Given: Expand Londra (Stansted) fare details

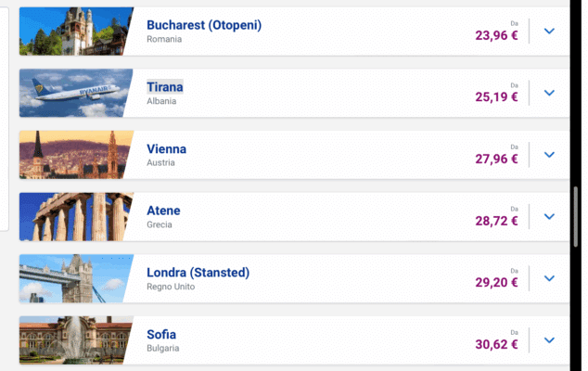Looking at the screenshot, I should tap(549, 278).
